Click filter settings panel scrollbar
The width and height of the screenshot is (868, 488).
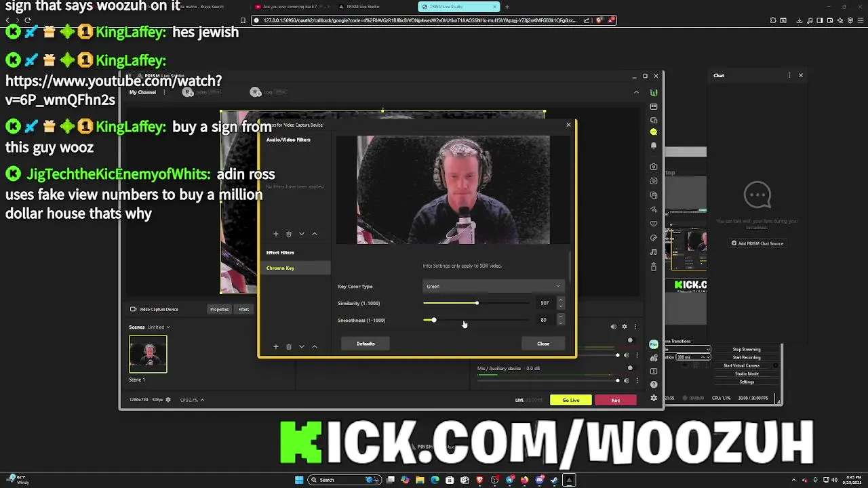coord(570,268)
